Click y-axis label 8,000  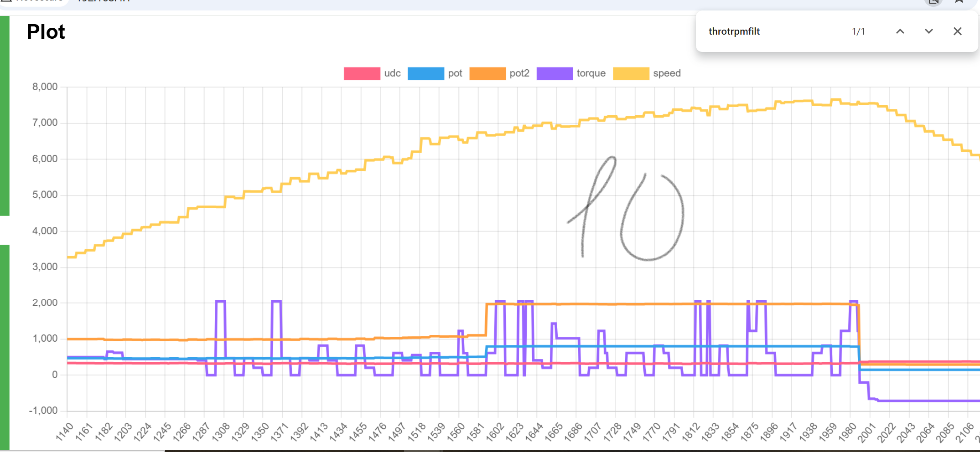pos(45,87)
